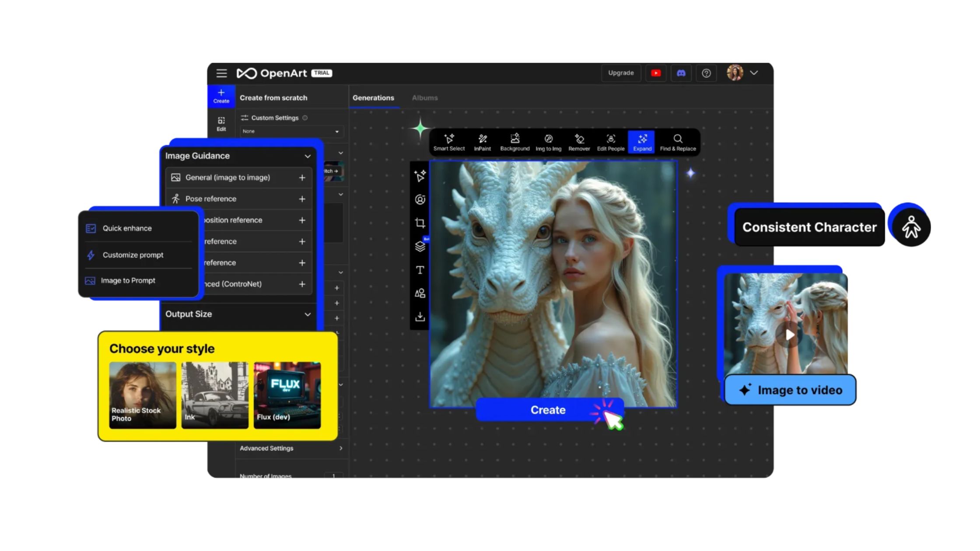Viewport: 980px width, 551px height.
Task: Switch to the Generations tab
Action: click(x=373, y=98)
